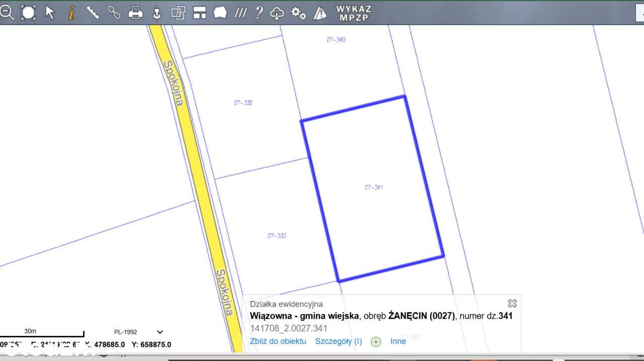Viewport: 644px width, 361px height.
Task: Open the PL-1992 coordinate system dropdown
Action: tap(138, 332)
